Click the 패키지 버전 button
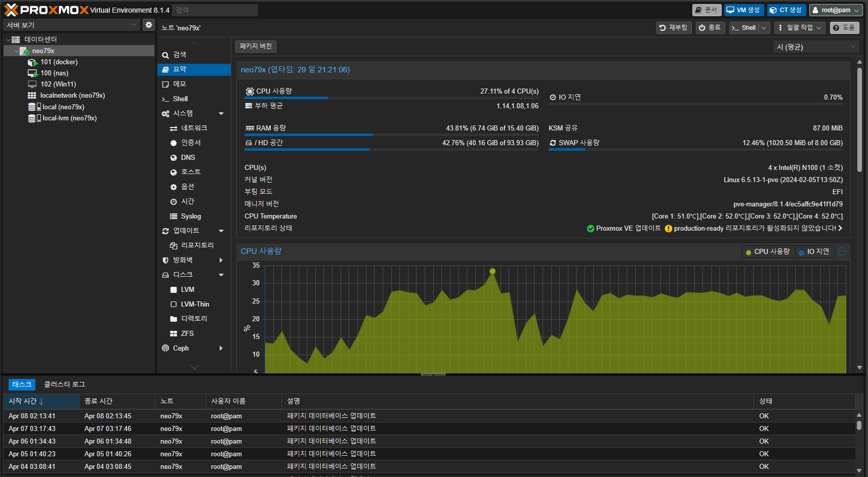The width and height of the screenshot is (868, 477). point(256,47)
